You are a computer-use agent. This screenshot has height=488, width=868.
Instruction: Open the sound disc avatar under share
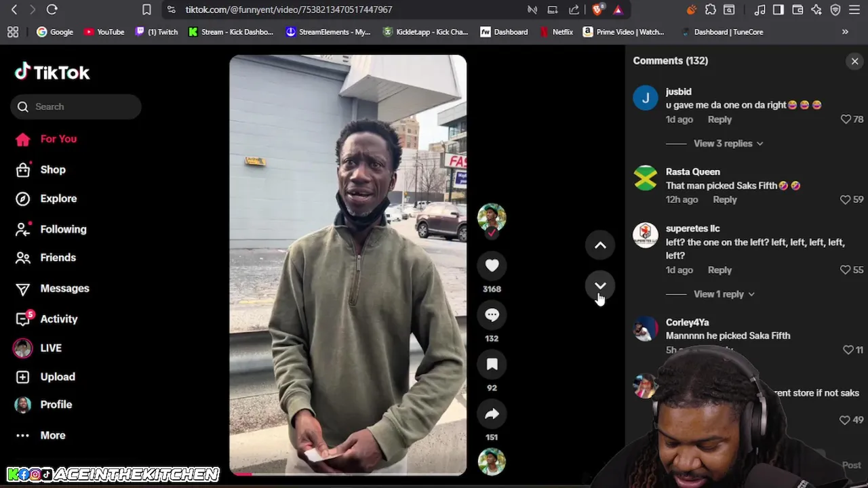[x=492, y=462]
